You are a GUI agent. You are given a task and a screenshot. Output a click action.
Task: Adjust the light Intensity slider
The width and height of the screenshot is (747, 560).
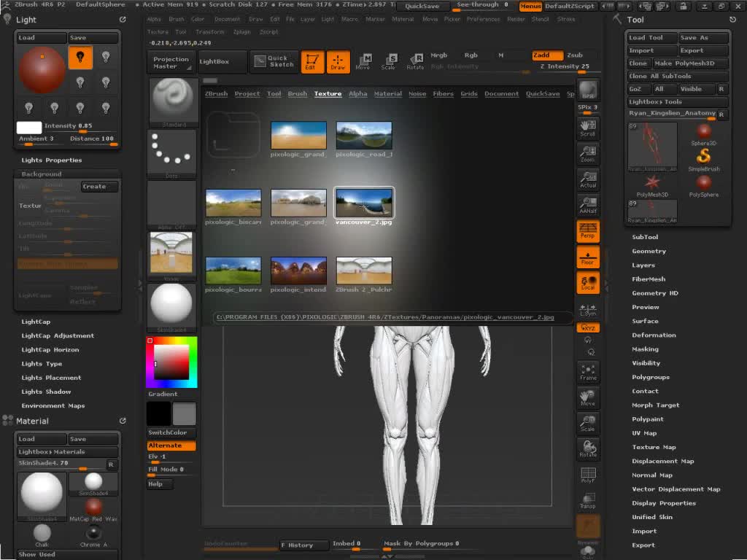point(80,127)
